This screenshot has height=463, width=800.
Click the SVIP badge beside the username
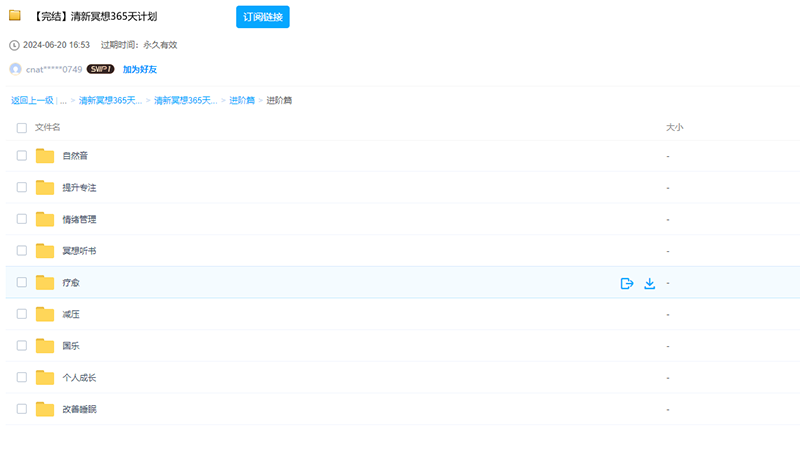[100, 69]
